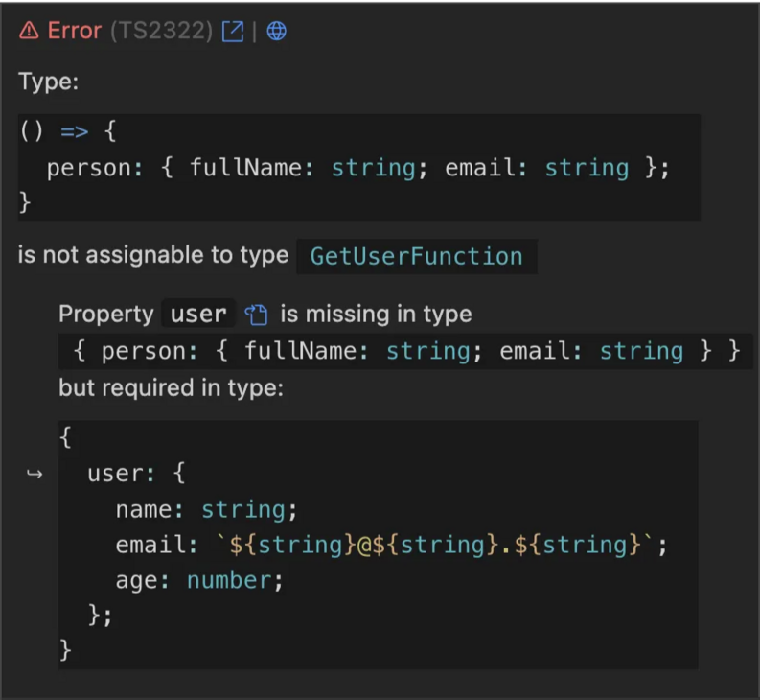Click the blue globe translate icon
This screenshot has width=760, height=700.
277,31
